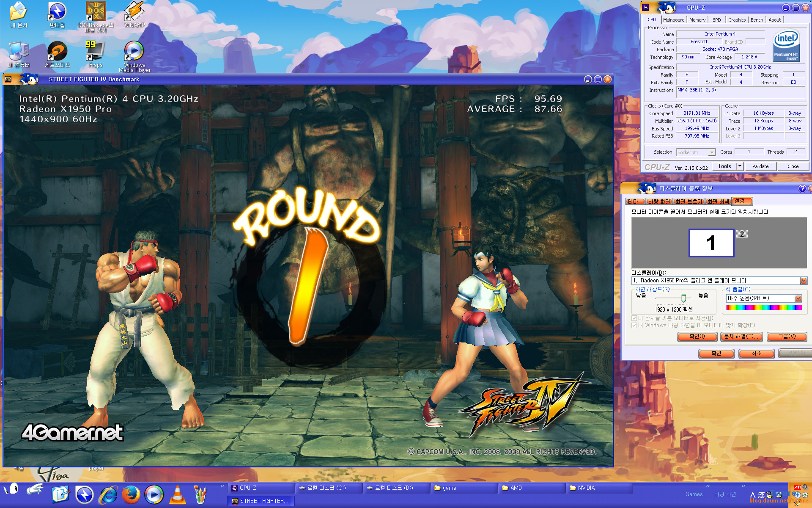812x508 pixels.
Task: Open the CPU-Z Tools dropdown arrow
Action: (x=740, y=166)
